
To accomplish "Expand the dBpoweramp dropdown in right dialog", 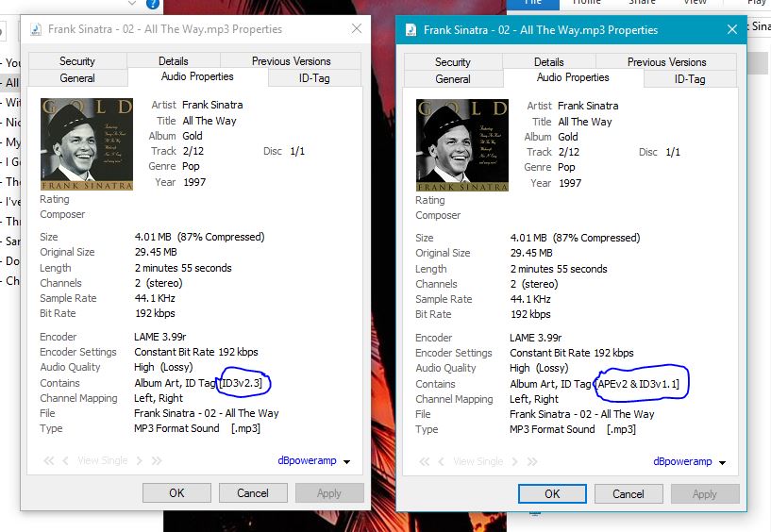I will 690,462.
